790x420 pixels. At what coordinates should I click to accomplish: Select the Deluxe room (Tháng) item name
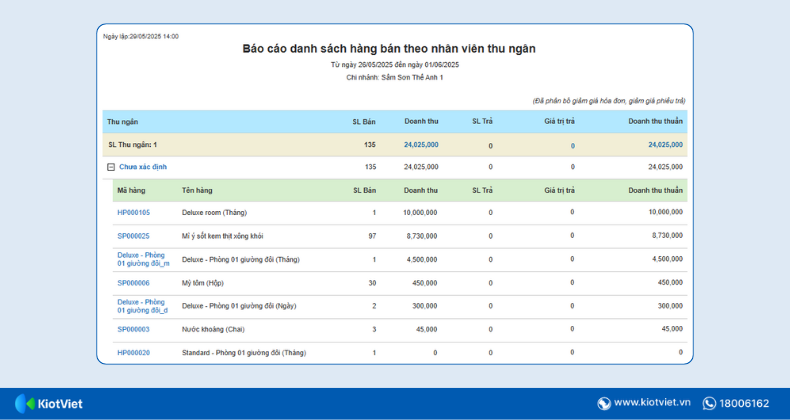(x=214, y=213)
